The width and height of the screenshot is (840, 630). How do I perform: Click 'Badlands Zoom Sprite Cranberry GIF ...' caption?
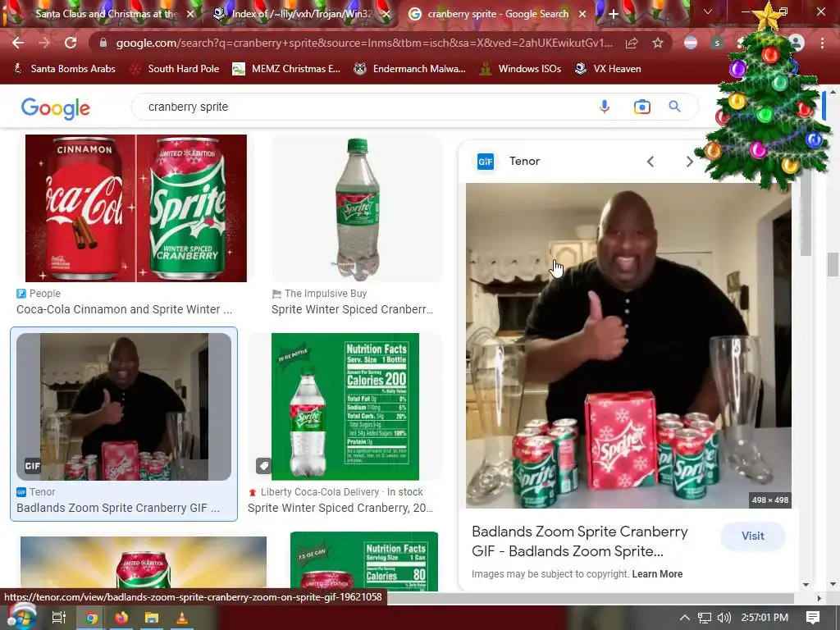point(118,507)
